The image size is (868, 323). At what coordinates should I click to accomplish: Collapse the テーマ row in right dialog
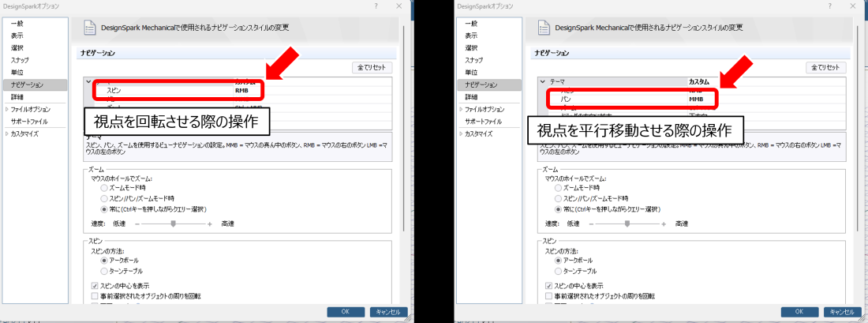click(542, 81)
